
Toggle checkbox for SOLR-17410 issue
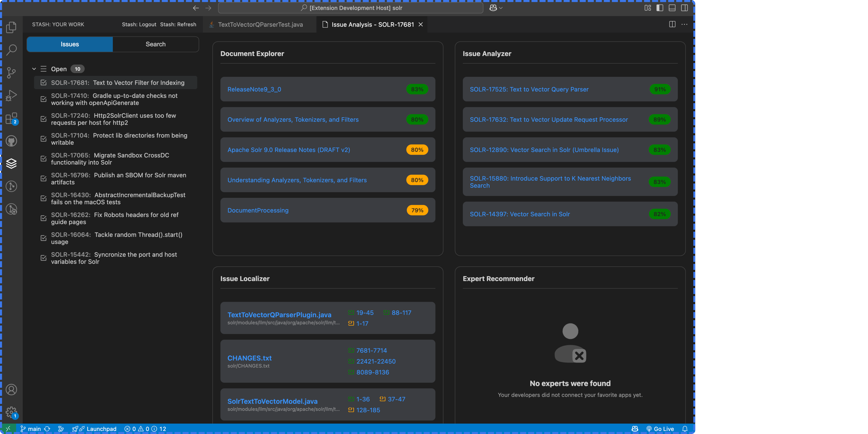pyautogui.click(x=43, y=99)
